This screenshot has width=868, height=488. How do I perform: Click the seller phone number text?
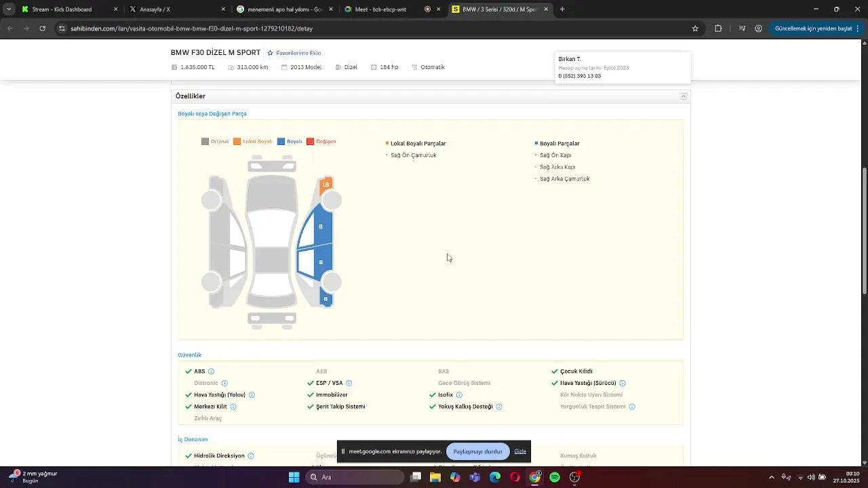579,76
